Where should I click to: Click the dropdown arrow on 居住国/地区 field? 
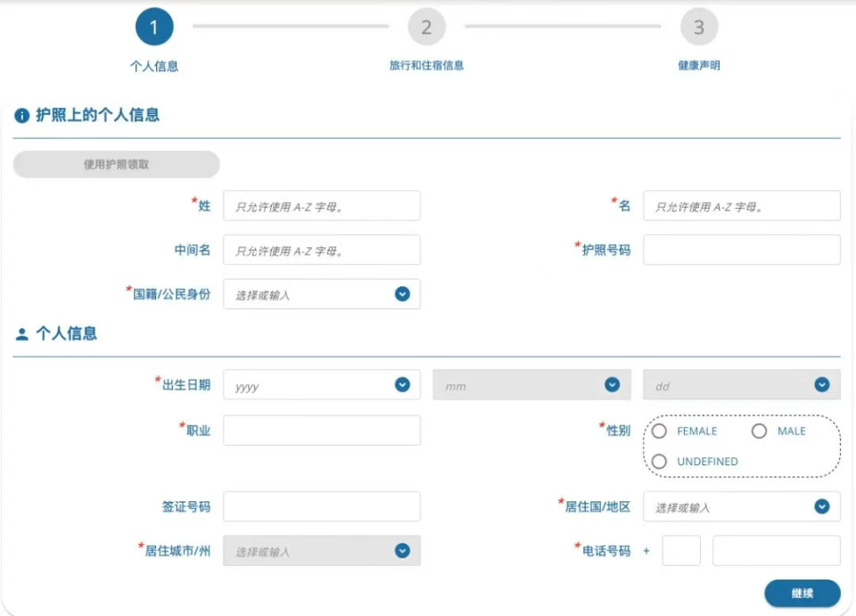click(822, 505)
